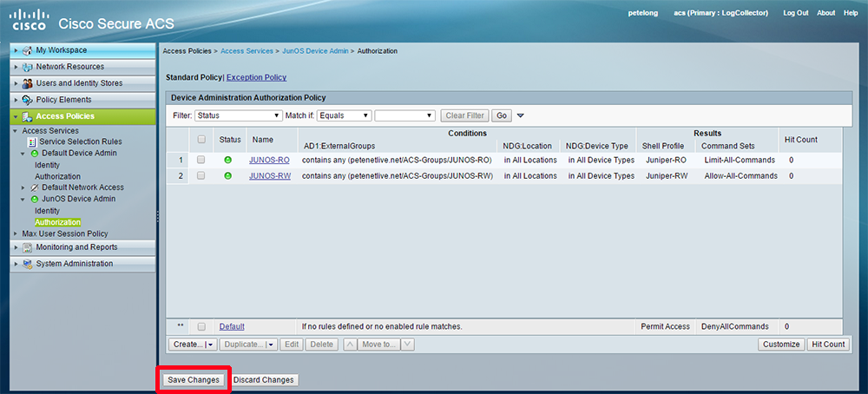
Task: Open the Duplicate button dropdown arrow
Action: click(x=271, y=345)
